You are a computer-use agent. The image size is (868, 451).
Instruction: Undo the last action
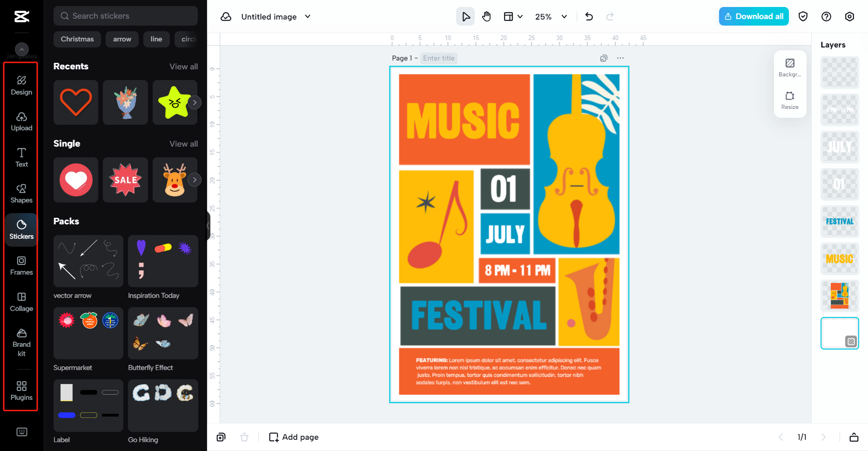[x=589, y=17]
